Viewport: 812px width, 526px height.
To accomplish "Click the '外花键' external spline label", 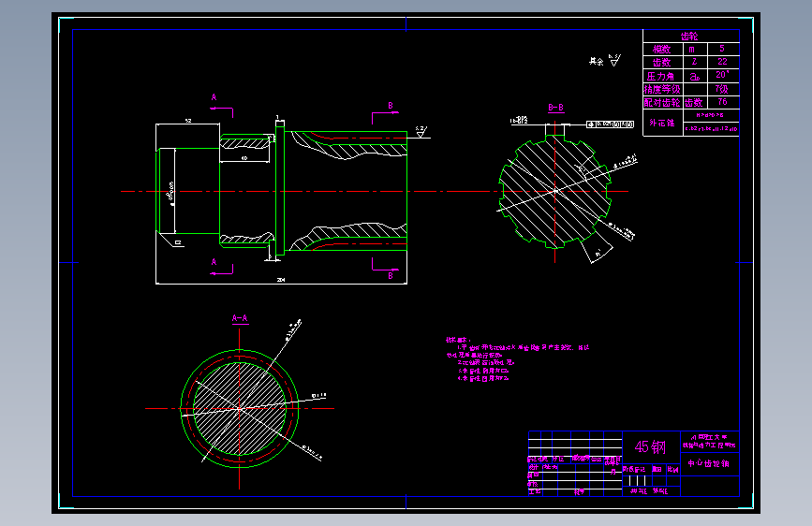I will (x=662, y=123).
